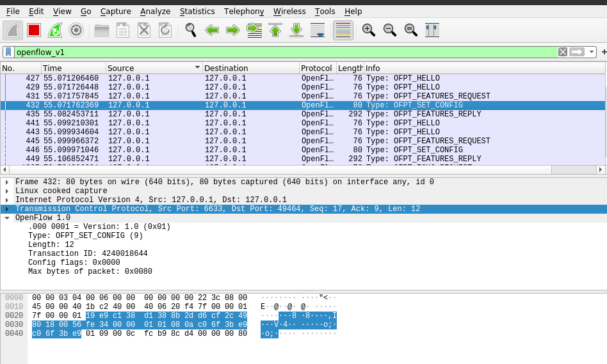607x364 pixels.
Task: Sort packets by the Time column
Action: [74, 68]
